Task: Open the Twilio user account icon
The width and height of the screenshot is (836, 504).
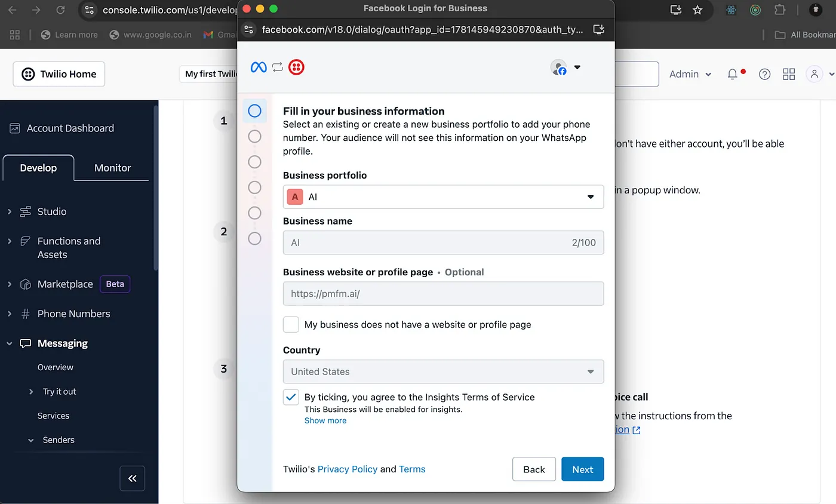Action: [x=814, y=74]
